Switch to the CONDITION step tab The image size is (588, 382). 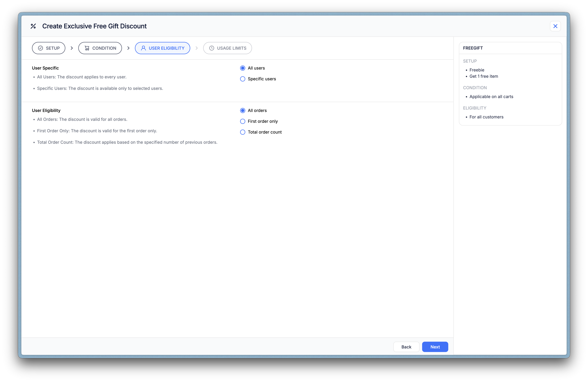(100, 48)
